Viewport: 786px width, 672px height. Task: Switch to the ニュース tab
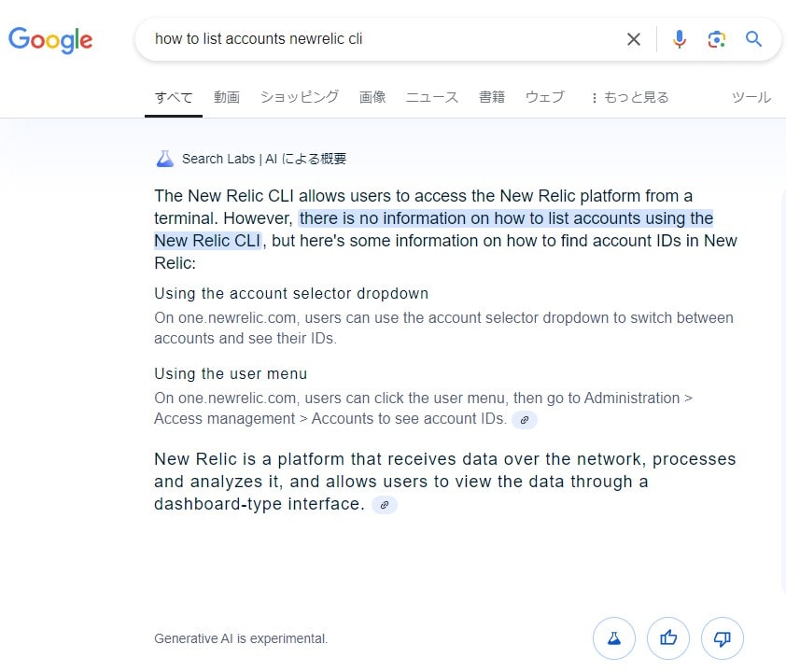coord(431,97)
